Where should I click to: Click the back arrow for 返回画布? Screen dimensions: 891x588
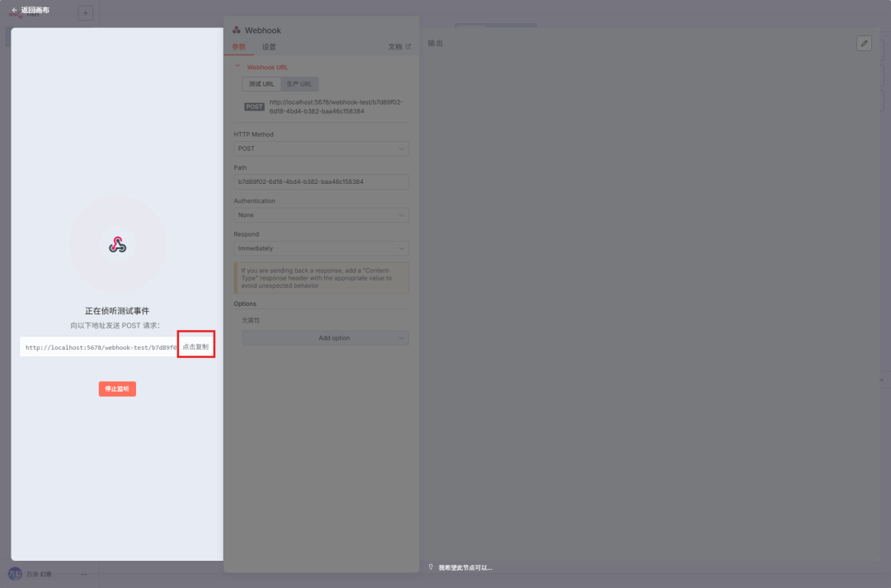point(15,10)
